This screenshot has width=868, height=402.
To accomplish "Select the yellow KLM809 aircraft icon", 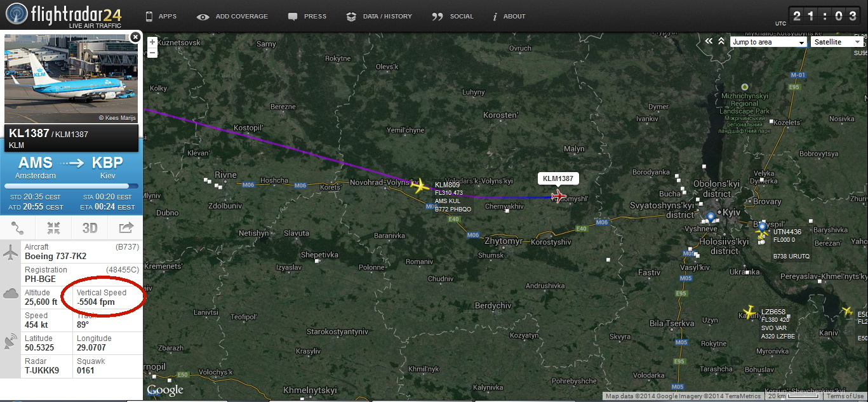I will click(x=420, y=186).
